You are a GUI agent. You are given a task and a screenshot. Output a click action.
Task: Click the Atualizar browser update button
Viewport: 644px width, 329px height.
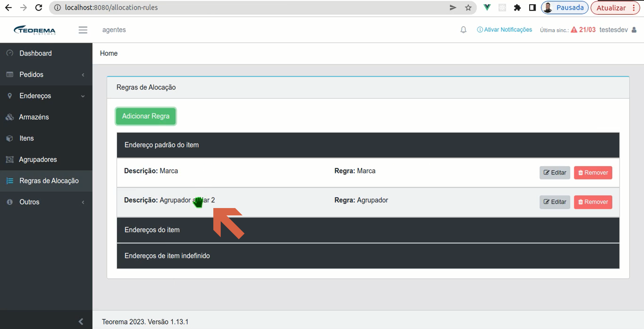(611, 8)
